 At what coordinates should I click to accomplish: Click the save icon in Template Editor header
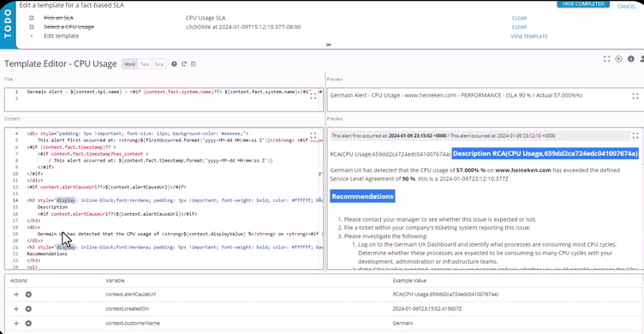(x=194, y=64)
